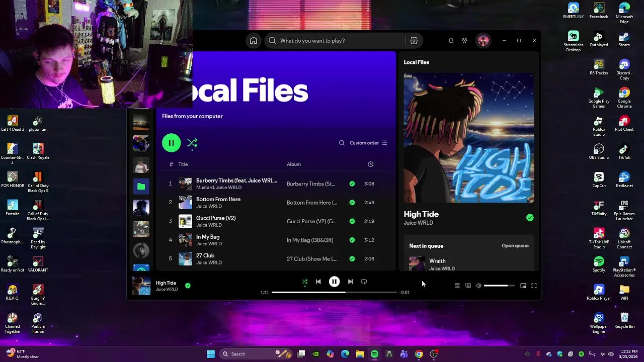The height and width of the screenshot is (362, 644).
Task: Sort by duration clock column
Action: (x=370, y=164)
